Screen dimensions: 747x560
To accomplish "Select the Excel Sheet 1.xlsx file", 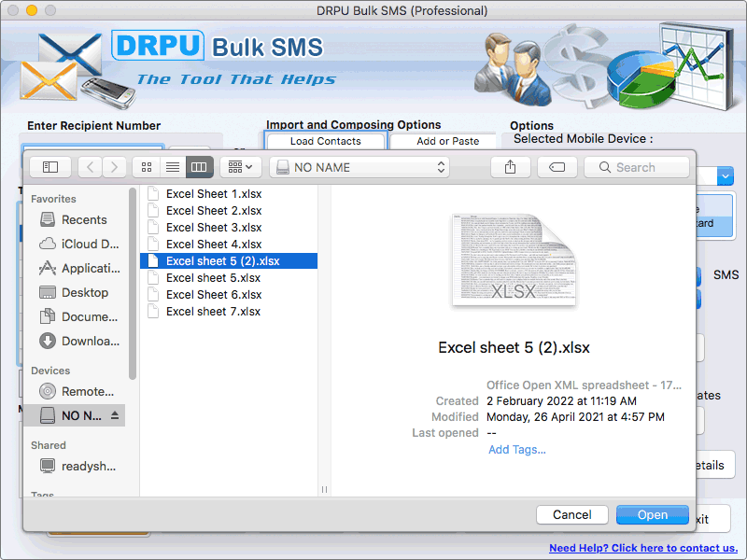I will pos(212,193).
